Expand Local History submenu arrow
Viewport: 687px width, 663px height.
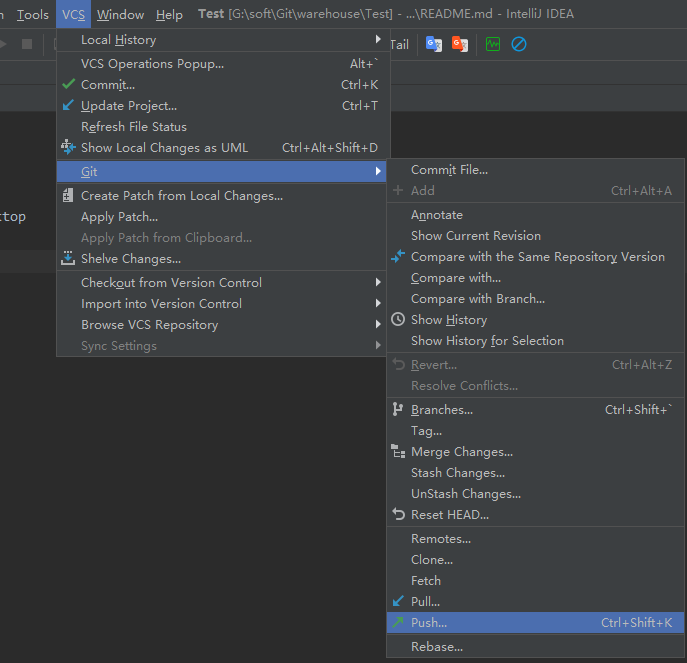378,39
